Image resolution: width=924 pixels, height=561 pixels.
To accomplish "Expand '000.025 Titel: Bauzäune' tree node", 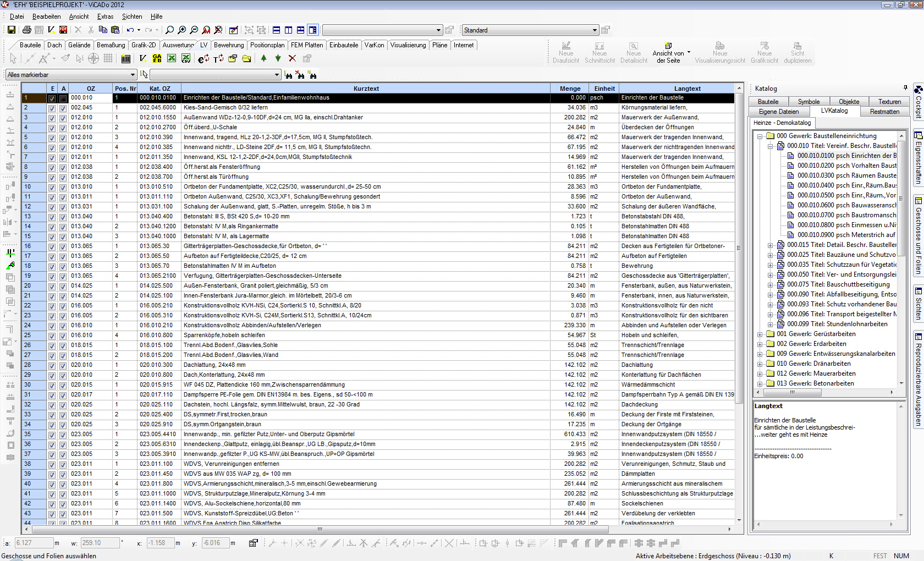I will (x=771, y=255).
